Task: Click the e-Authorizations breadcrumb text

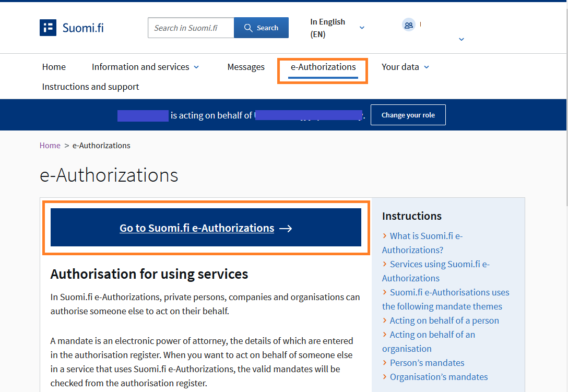Action: [101, 146]
